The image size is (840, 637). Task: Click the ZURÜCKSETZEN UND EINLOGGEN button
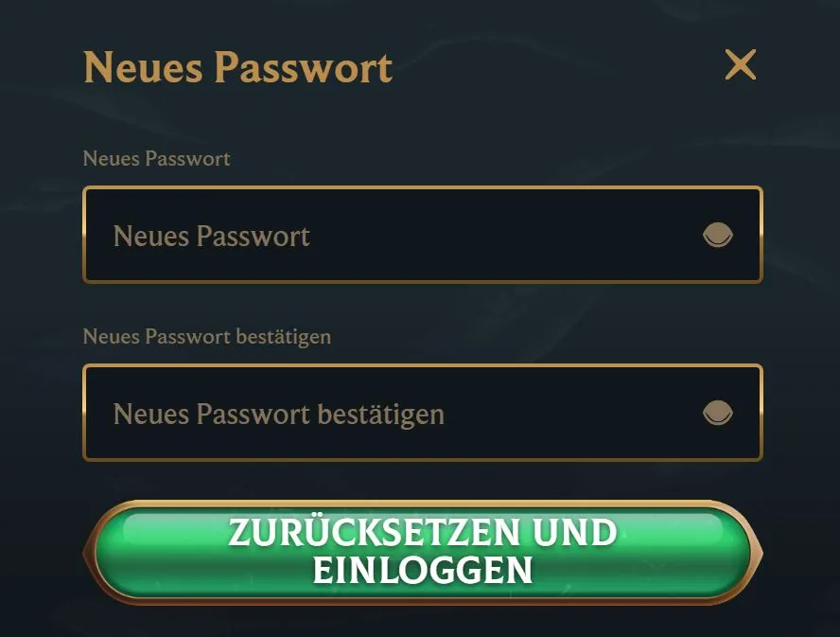coord(423,552)
